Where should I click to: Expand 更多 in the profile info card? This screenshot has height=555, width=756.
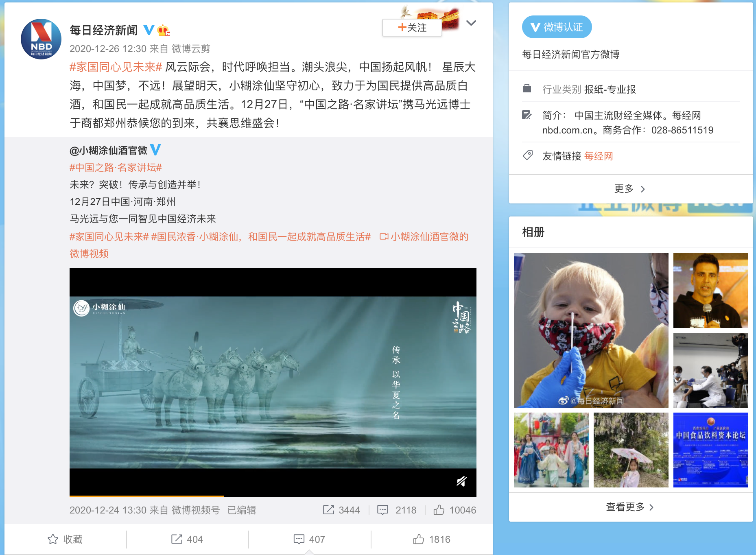(629, 189)
